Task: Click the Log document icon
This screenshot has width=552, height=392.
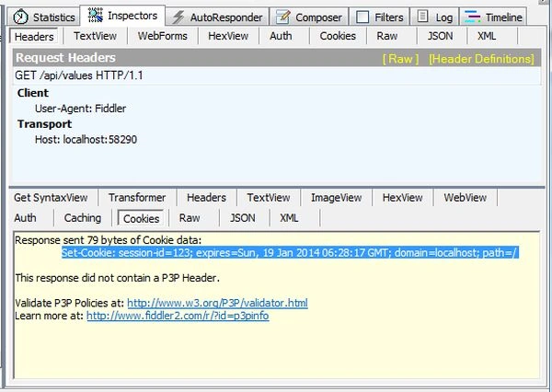Action: click(422, 17)
